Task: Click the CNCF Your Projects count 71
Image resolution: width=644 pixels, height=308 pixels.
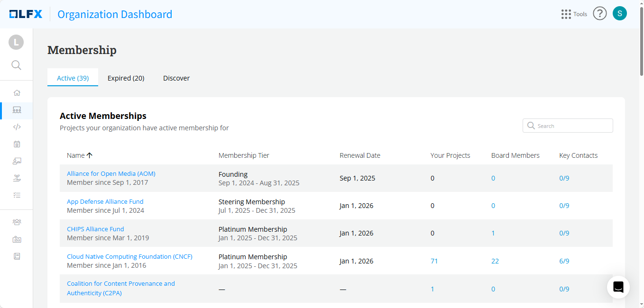Action: pos(434,261)
